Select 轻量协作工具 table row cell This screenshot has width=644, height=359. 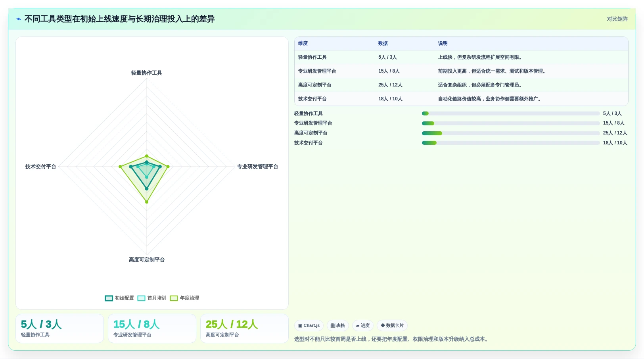[x=312, y=57]
